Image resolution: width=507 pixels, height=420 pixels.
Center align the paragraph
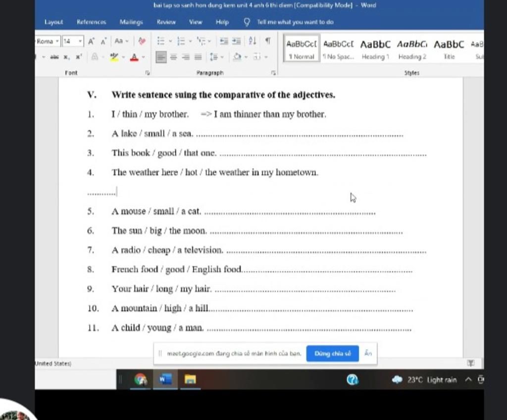click(174, 57)
